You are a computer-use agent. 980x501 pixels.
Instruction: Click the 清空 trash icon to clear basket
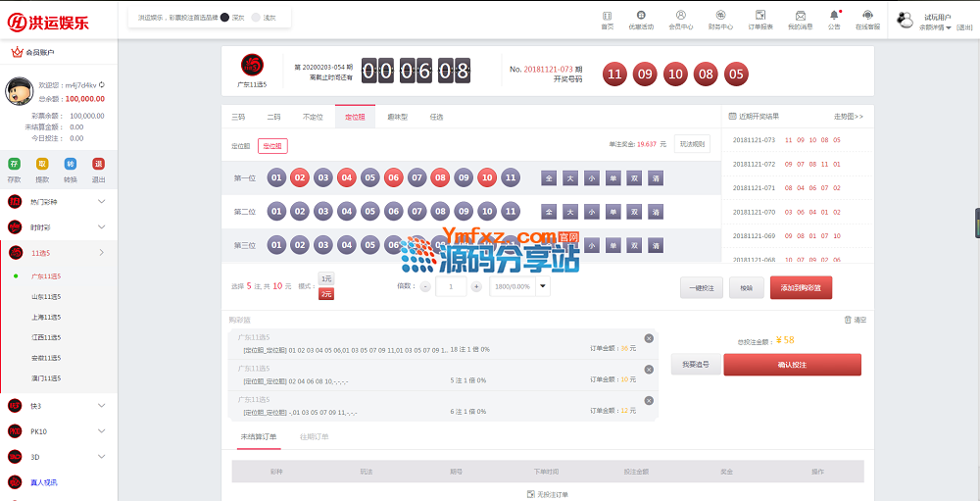[x=848, y=320]
